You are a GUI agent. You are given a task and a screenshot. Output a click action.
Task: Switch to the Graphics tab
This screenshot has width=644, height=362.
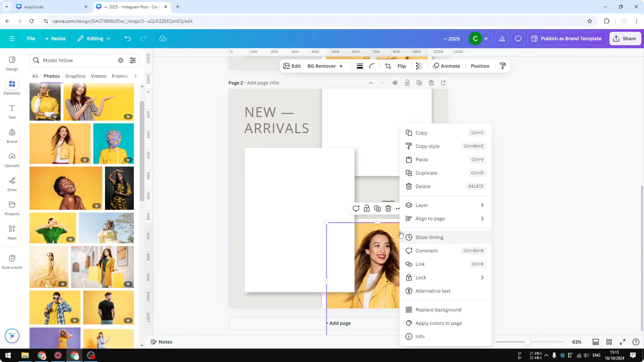click(x=75, y=76)
